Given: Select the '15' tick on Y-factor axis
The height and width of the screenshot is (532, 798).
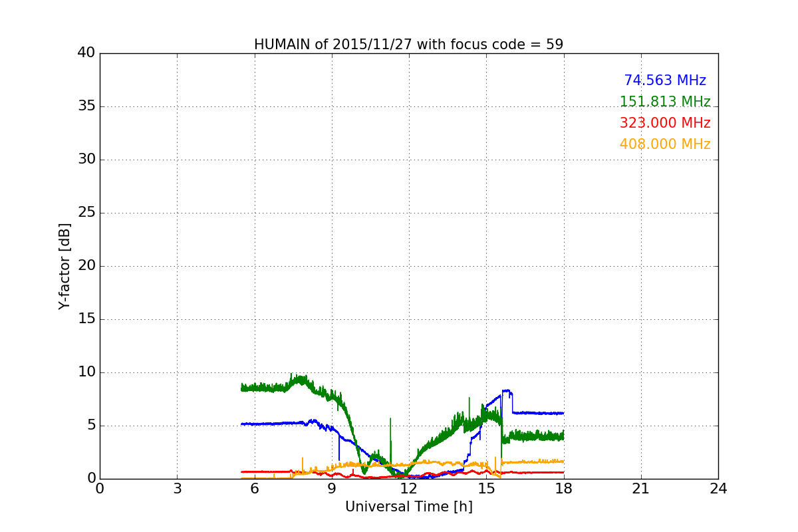Looking at the screenshot, I should (86, 319).
